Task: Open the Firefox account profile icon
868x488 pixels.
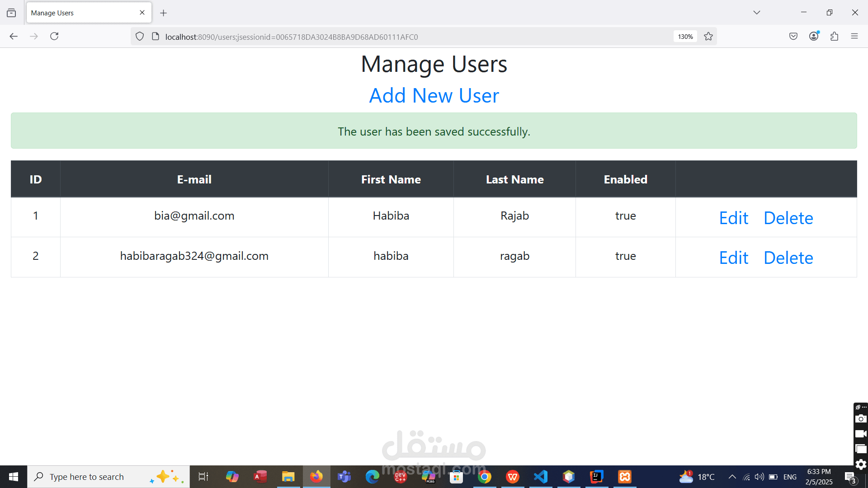Action: tap(814, 36)
